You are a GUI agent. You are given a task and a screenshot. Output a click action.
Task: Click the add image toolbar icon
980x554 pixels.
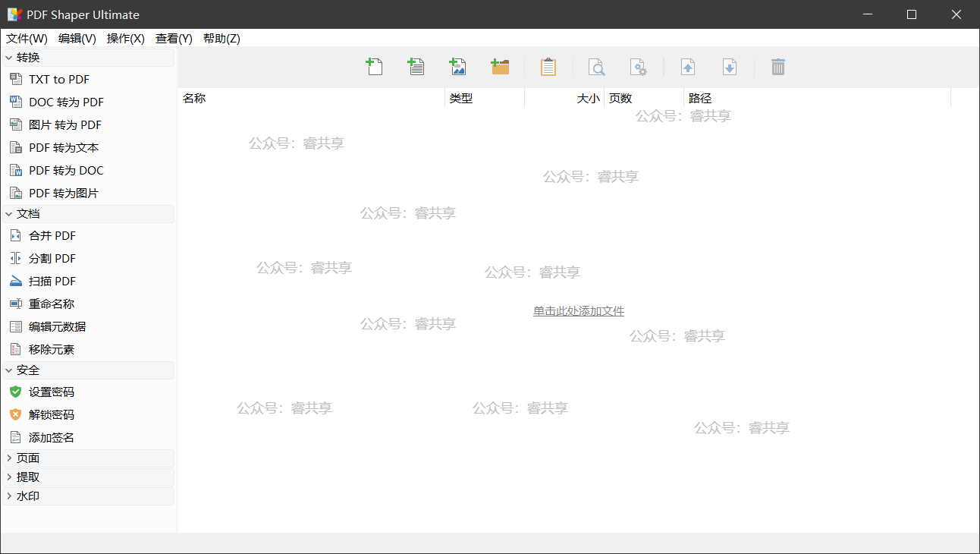tap(457, 67)
